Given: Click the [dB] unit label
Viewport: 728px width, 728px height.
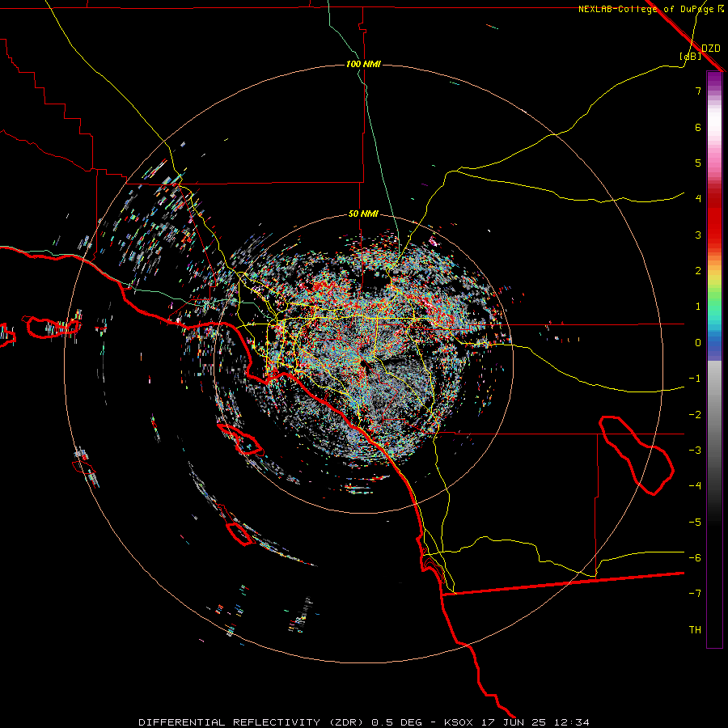Looking at the screenshot, I should point(690,56).
